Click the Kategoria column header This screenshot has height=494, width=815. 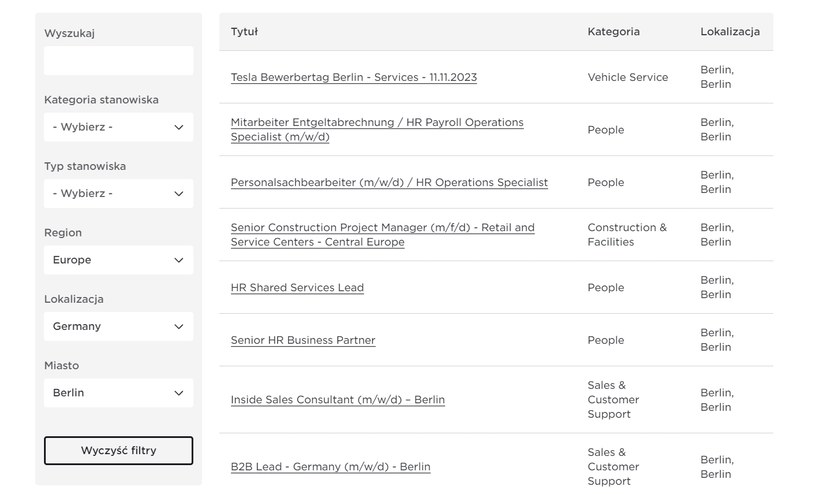tap(613, 32)
